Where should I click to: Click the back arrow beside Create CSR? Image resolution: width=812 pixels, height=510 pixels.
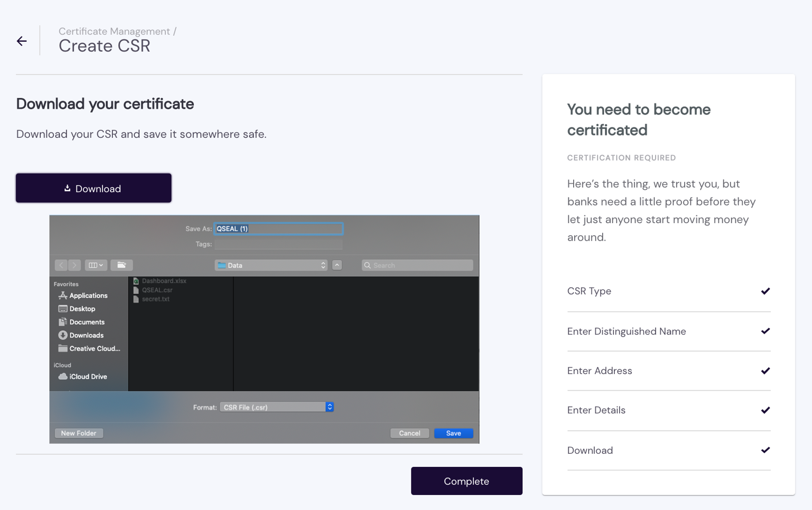click(x=22, y=41)
